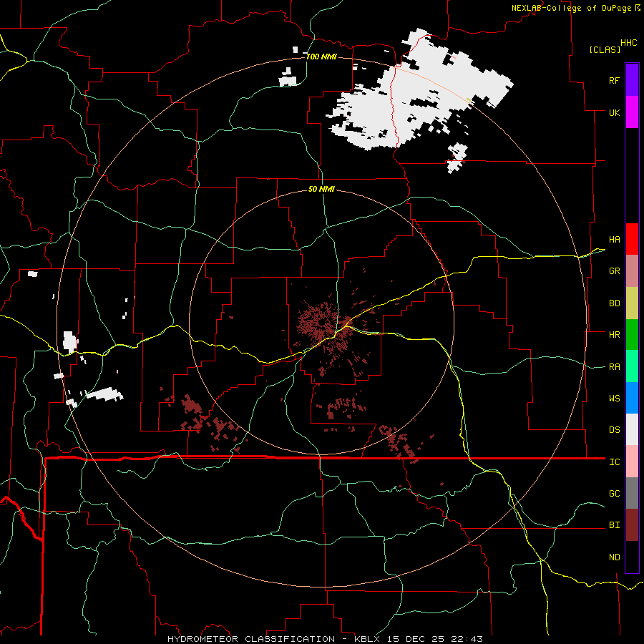
Task: Click the DS white legend swatch
Action: (x=632, y=429)
